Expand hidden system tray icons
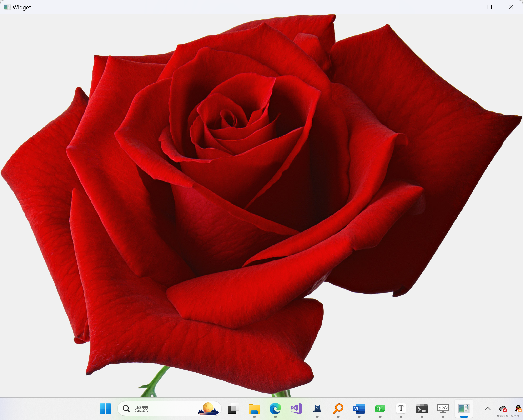 (x=488, y=409)
